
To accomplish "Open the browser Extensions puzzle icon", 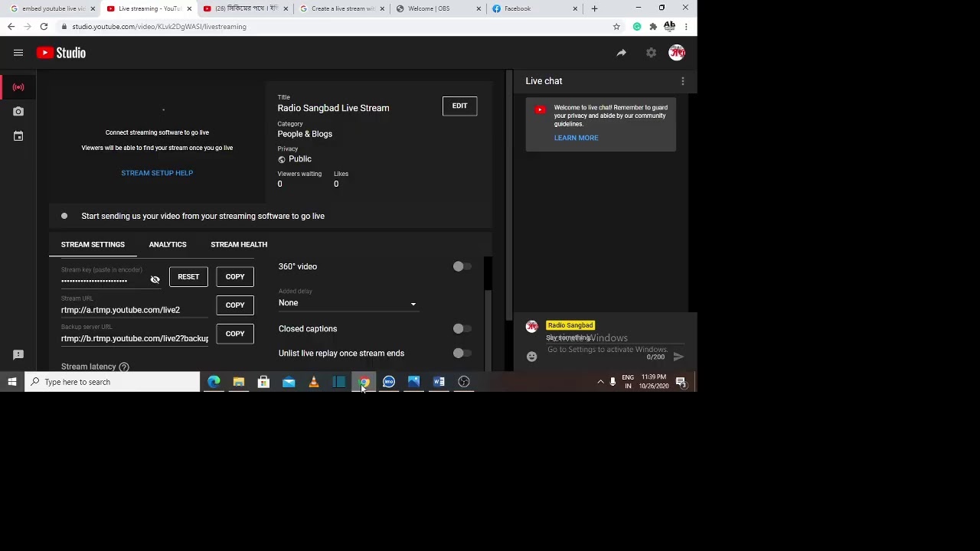I will pos(653,27).
